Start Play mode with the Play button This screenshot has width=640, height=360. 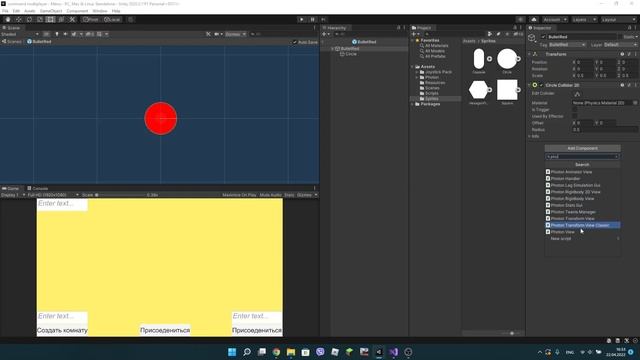click(302, 20)
